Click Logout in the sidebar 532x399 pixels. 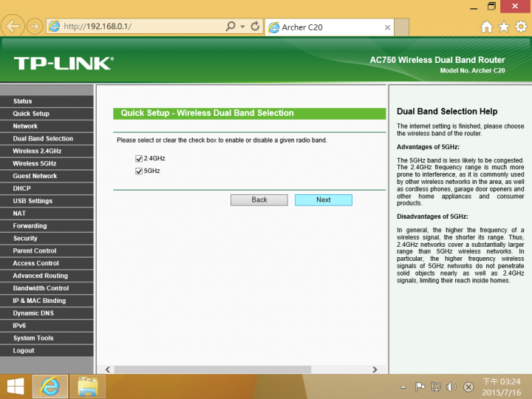(x=47, y=350)
